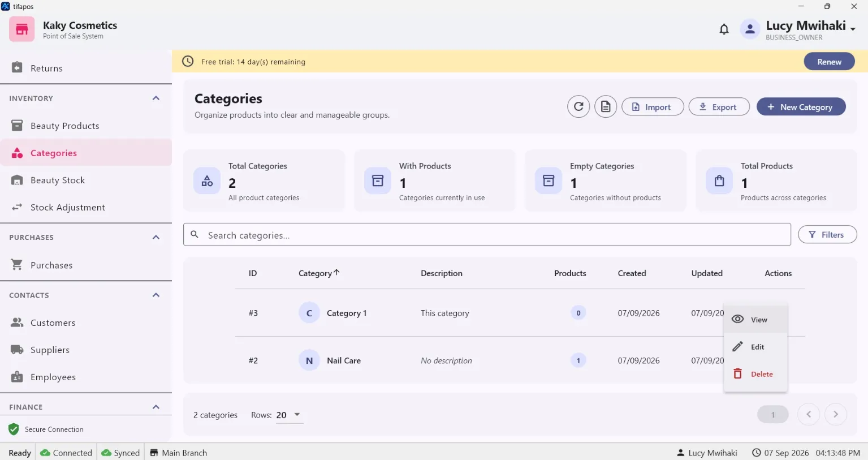Open Suppliers in the sidebar
The width and height of the screenshot is (868, 460).
(86, 350)
